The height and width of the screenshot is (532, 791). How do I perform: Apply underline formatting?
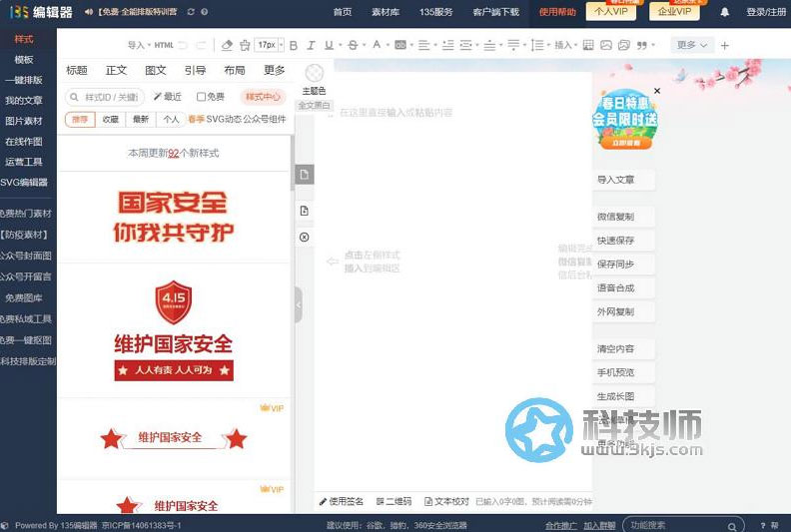pos(329,45)
